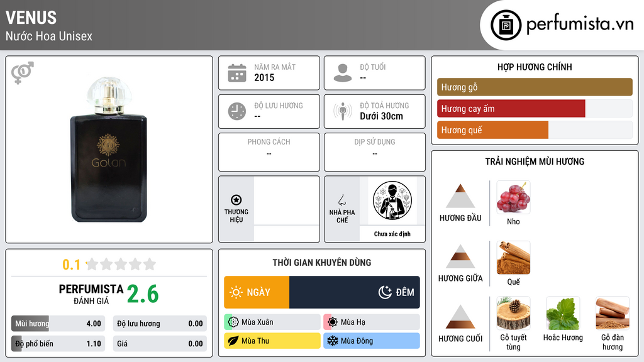The height and width of the screenshot is (362, 644).
Task: Click the Độ phổ biến rating bar
Action: coord(58,344)
